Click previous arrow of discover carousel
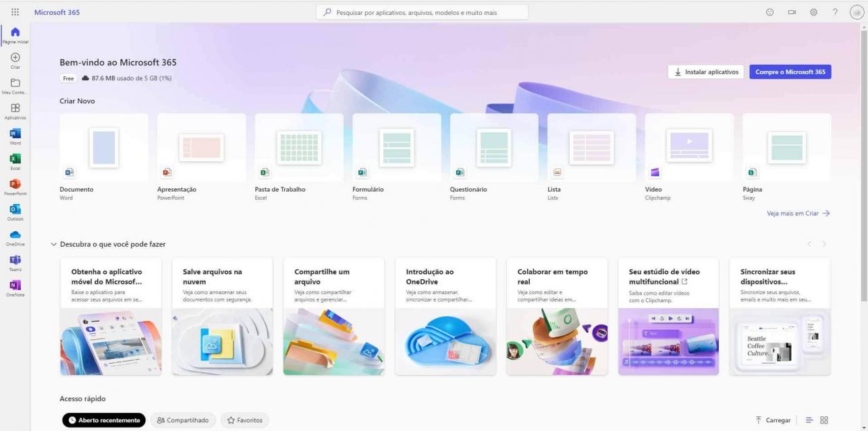This screenshot has height=431, width=868. (x=810, y=243)
